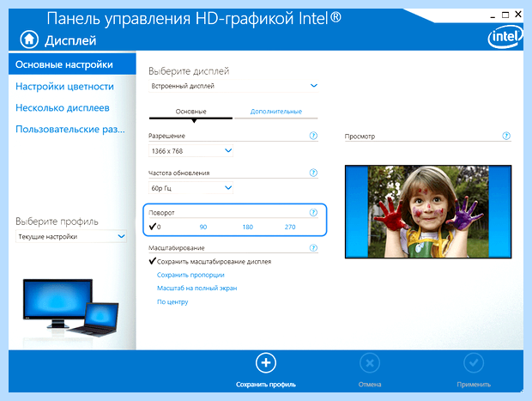Select rotation 90 degrees
The image size is (532, 401).
pos(203,227)
